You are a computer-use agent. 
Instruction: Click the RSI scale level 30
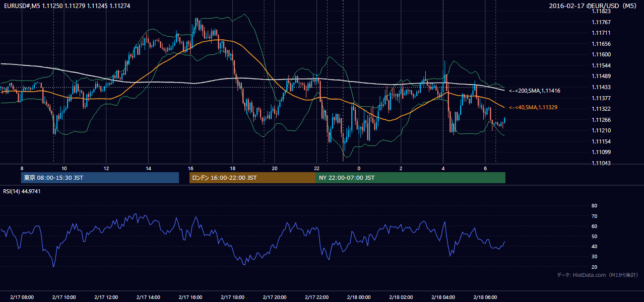point(594,256)
